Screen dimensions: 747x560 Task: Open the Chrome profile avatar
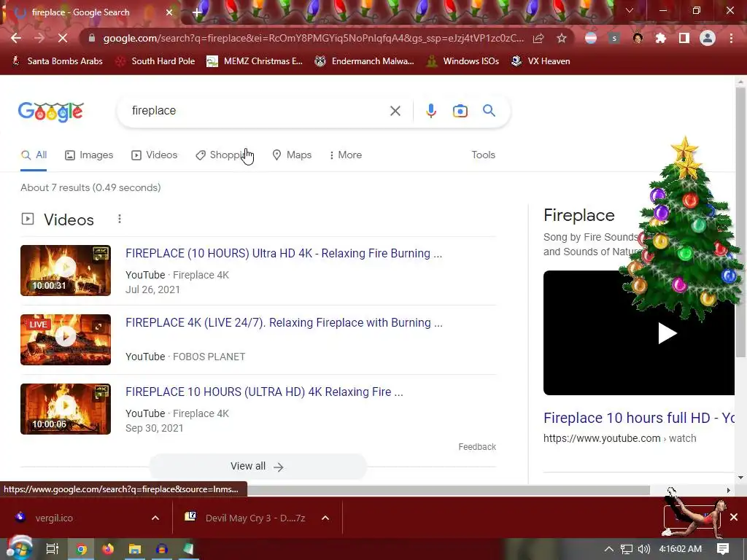(708, 38)
